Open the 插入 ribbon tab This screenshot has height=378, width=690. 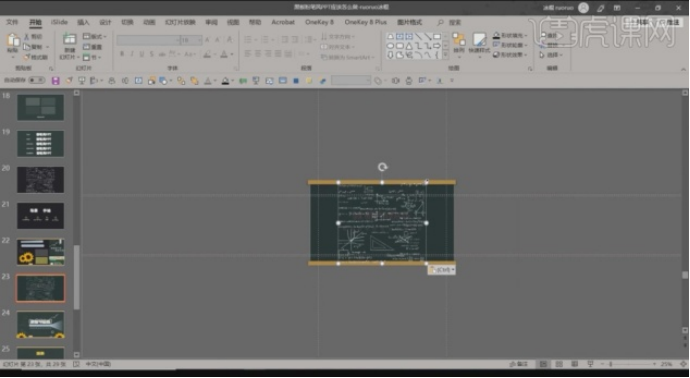(83, 22)
